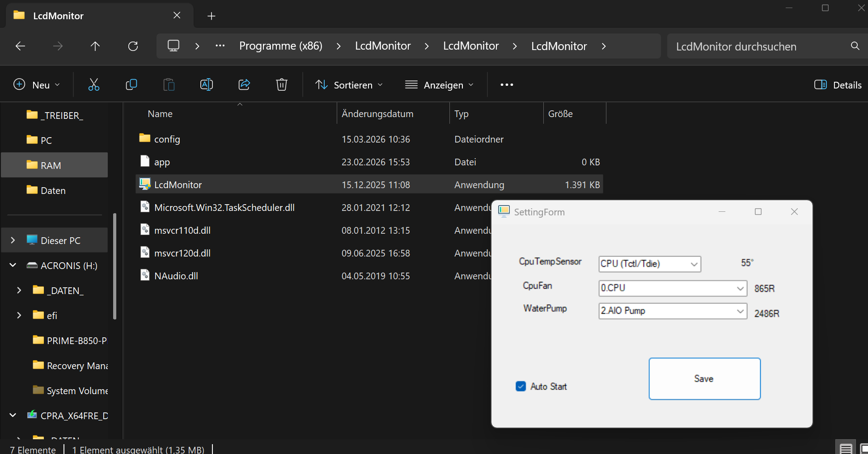Click the Rename icon in toolbar

point(207,84)
